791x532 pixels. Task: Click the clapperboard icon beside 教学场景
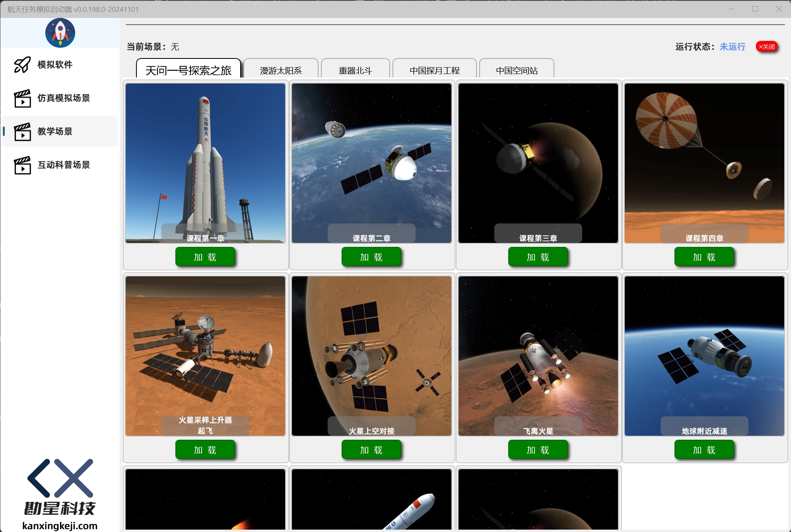pyautogui.click(x=22, y=132)
